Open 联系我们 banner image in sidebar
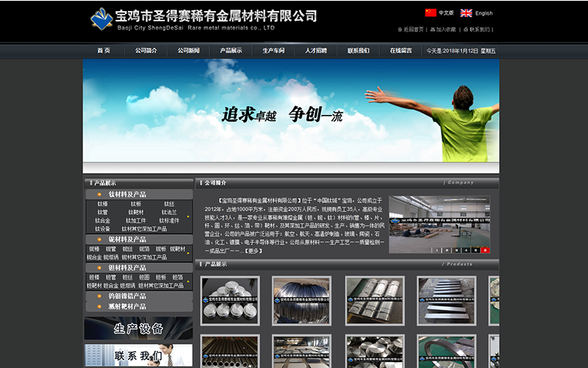This screenshot has width=588, height=368. [138, 355]
